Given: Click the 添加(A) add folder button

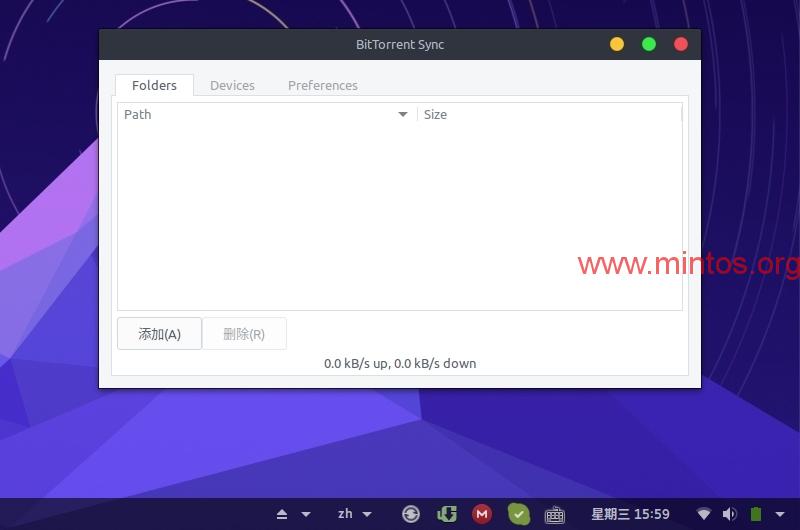Looking at the screenshot, I should [159, 334].
